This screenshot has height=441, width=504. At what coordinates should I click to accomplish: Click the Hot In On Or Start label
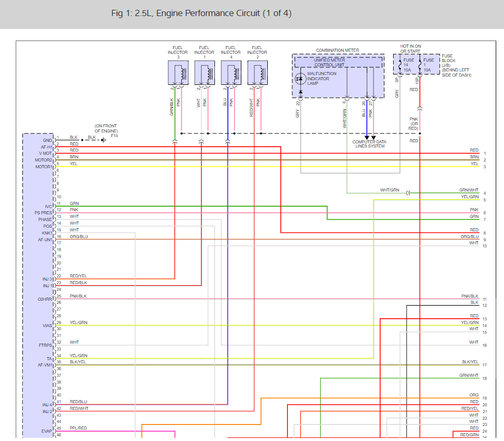coord(410,49)
